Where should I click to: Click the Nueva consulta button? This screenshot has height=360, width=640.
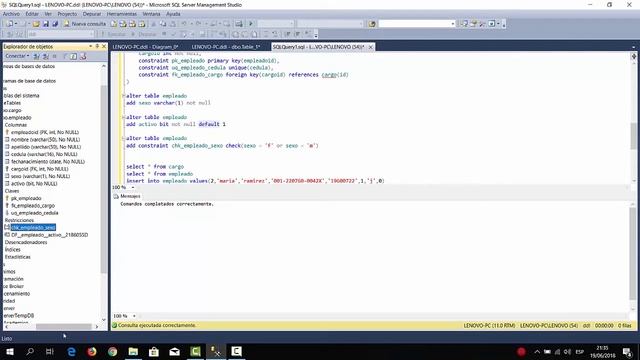tap(85, 24)
